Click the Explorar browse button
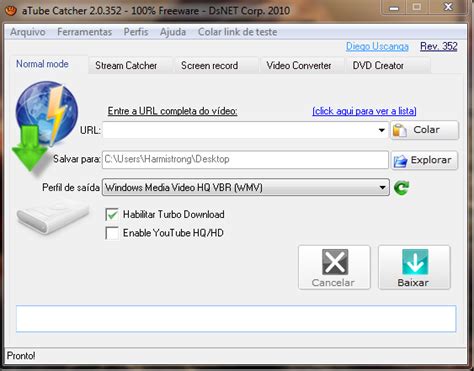 tap(424, 160)
